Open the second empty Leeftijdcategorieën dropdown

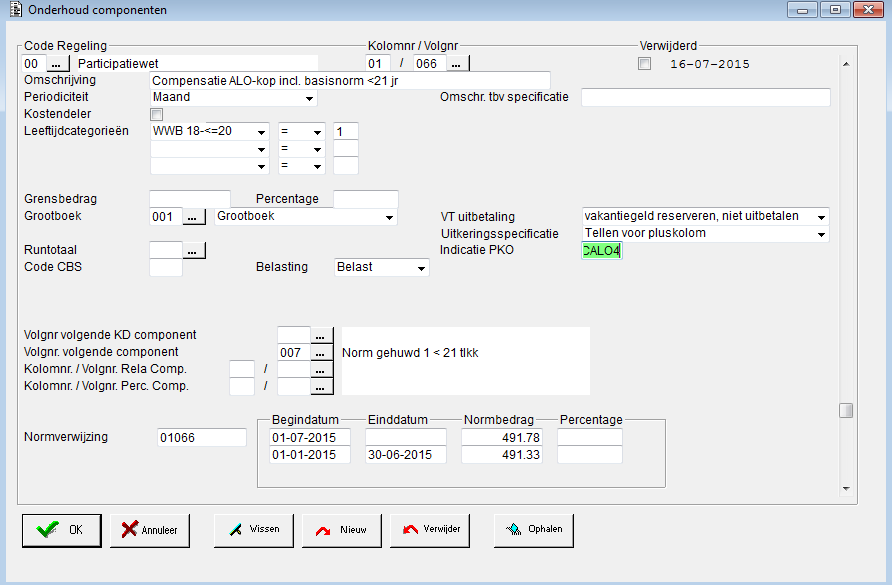pos(209,149)
